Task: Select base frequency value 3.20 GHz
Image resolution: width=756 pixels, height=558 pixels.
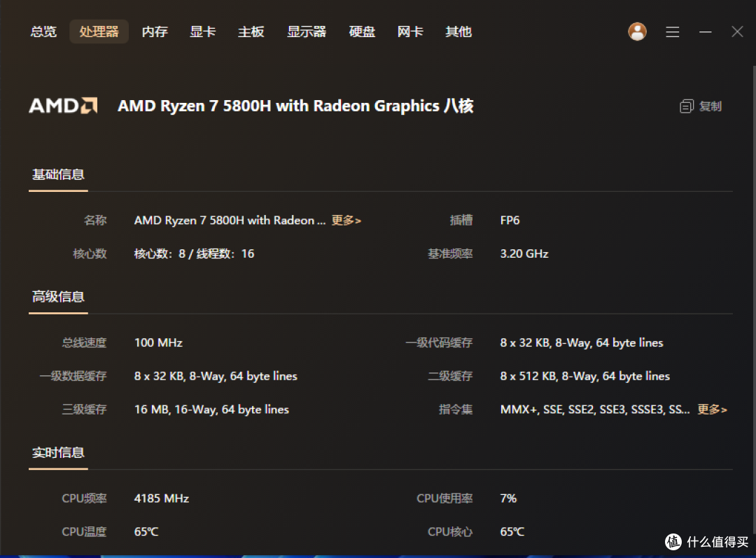Action: click(x=524, y=253)
